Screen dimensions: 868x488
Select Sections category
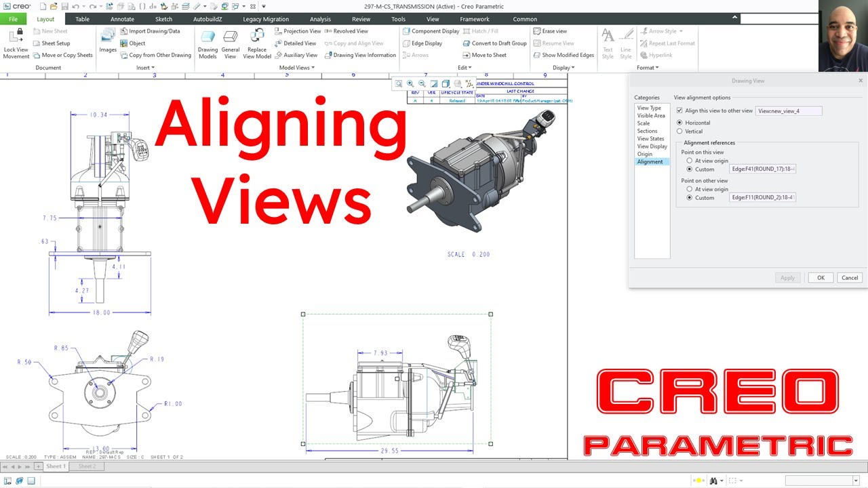click(x=647, y=131)
